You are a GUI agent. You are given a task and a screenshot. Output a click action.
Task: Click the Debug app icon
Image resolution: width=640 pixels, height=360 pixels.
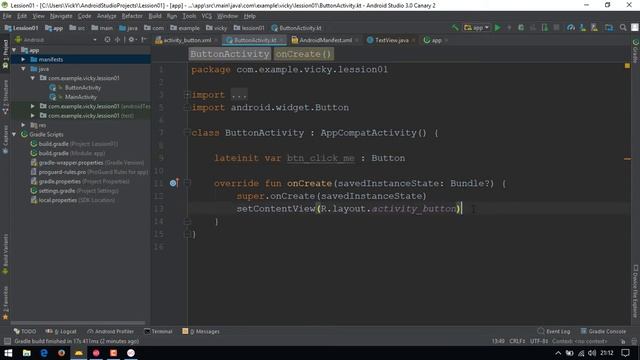(521, 28)
